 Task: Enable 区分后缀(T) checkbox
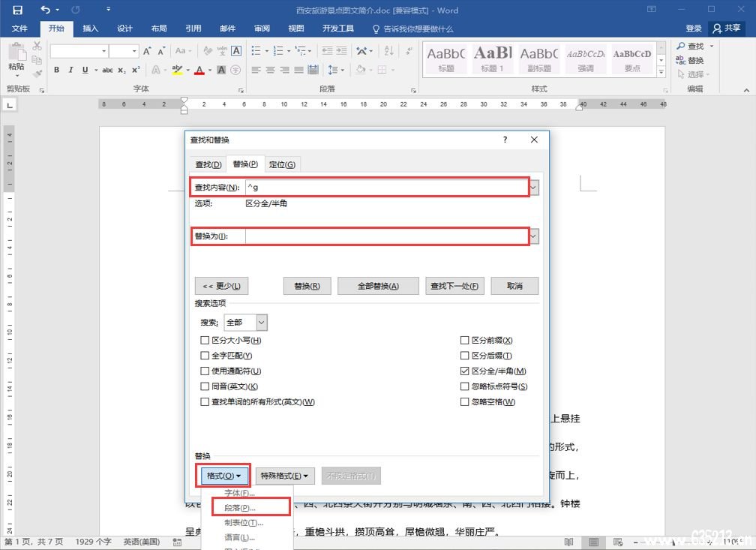tap(464, 356)
